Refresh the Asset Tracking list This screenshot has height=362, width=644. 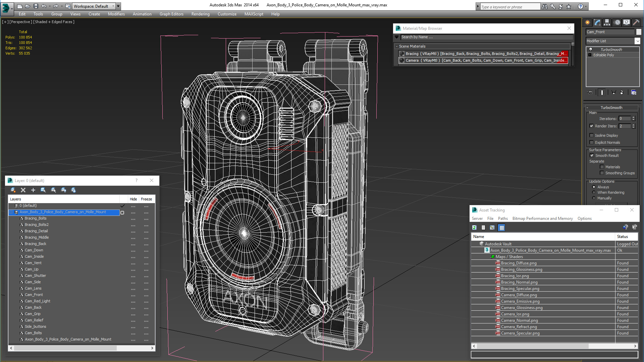474,228
